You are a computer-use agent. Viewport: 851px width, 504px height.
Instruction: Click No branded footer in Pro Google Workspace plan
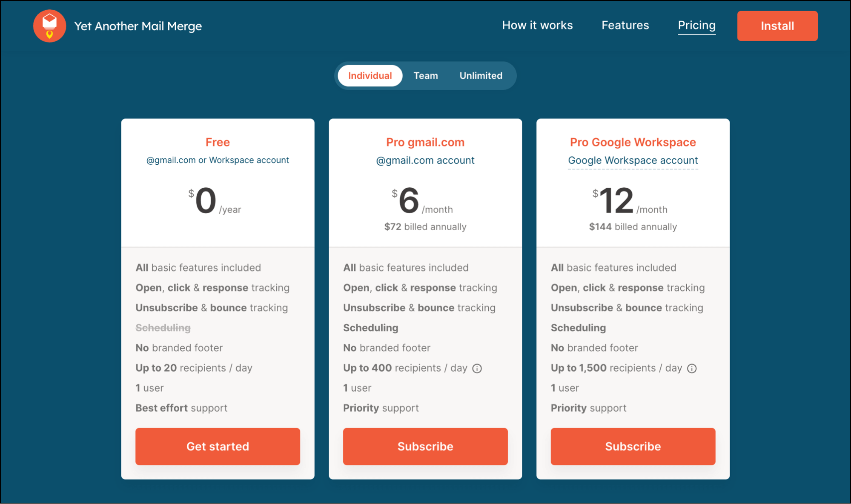595,348
